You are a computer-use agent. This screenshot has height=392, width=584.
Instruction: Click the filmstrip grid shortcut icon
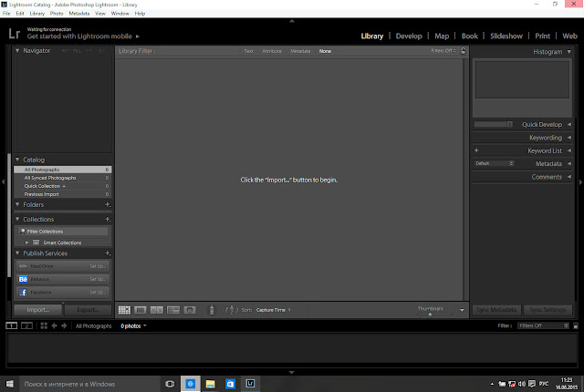(44, 325)
